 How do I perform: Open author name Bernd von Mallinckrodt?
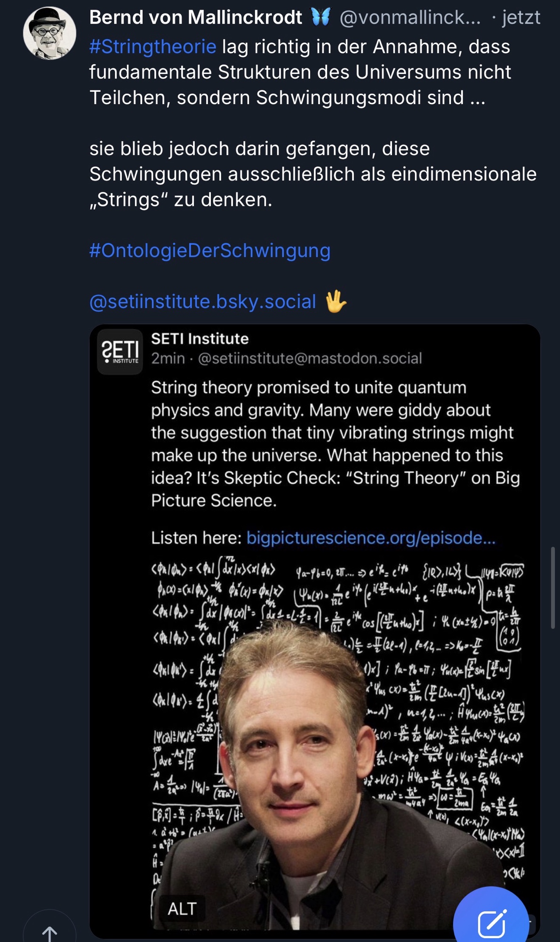click(196, 17)
